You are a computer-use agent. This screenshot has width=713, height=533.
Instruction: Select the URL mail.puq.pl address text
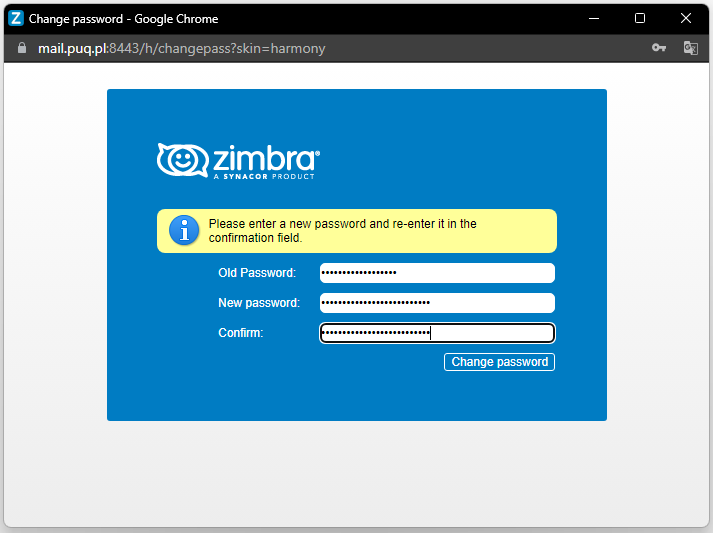point(181,48)
